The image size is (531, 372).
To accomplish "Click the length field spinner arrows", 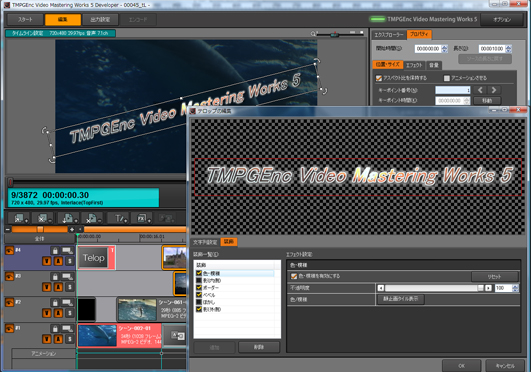I will click(508, 49).
